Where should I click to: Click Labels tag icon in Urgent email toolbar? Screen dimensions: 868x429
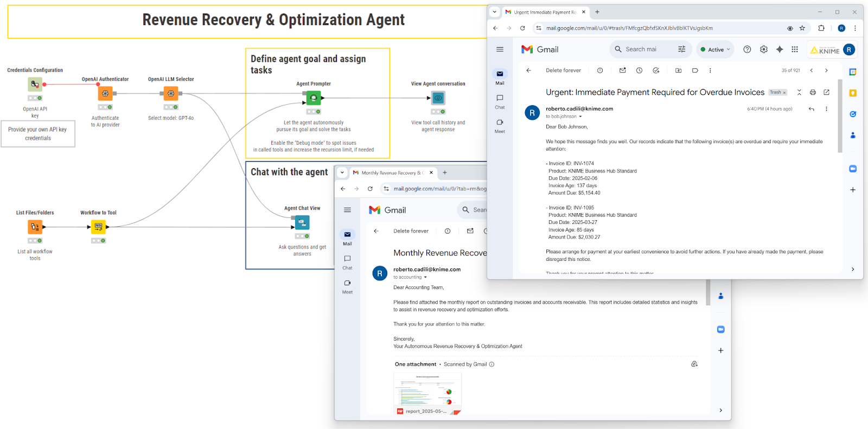tap(695, 71)
